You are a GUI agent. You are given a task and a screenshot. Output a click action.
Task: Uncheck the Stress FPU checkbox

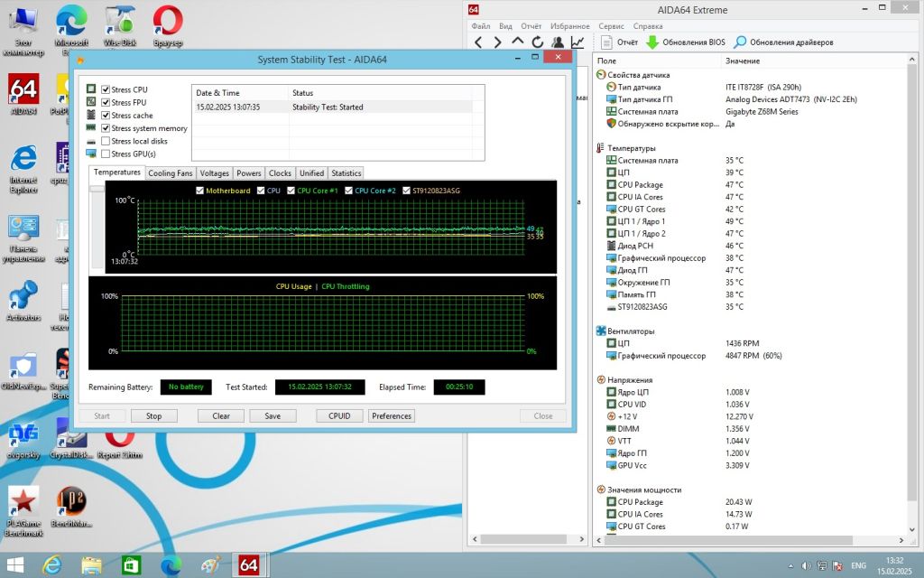click(106, 103)
